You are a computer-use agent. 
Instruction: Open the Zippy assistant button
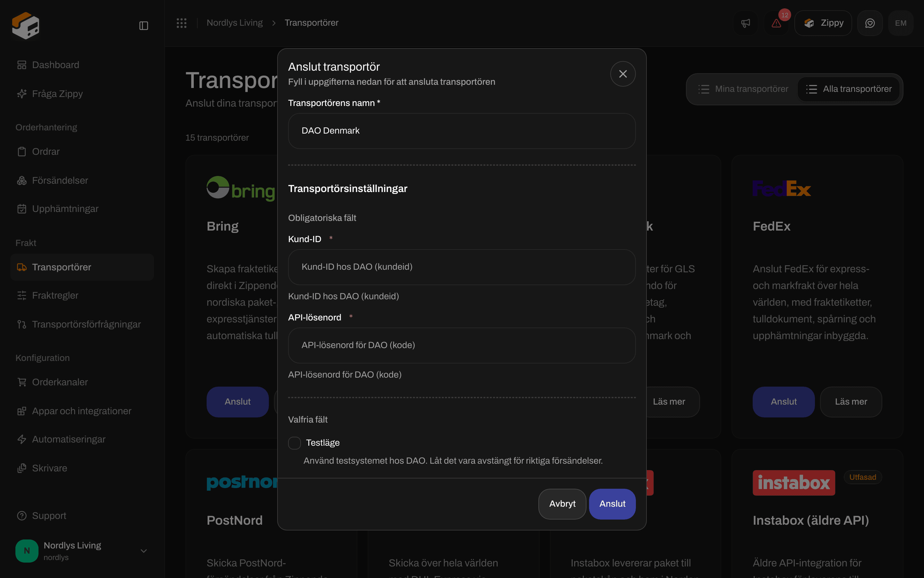pyautogui.click(x=823, y=23)
